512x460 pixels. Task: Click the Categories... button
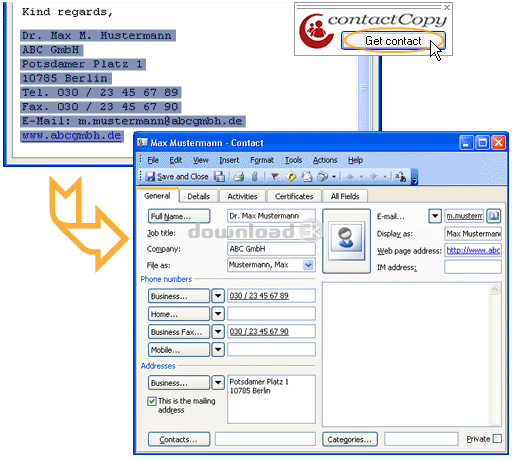350,439
